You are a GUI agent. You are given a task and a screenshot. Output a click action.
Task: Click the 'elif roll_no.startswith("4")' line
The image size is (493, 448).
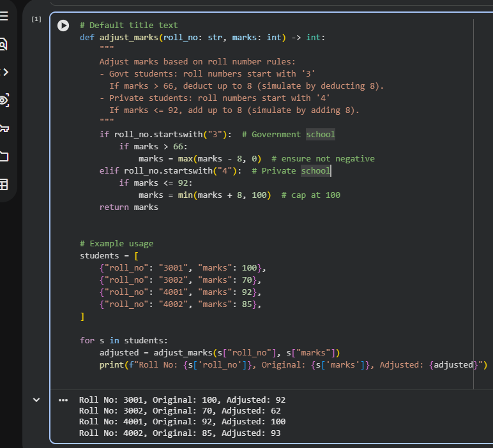coord(215,171)
